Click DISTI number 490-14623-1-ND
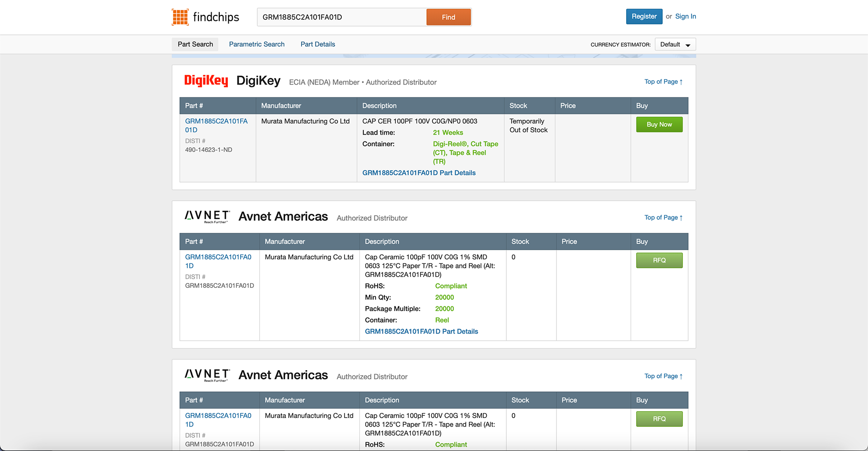Screen dimensions: 868x451 tap(208, 150)
